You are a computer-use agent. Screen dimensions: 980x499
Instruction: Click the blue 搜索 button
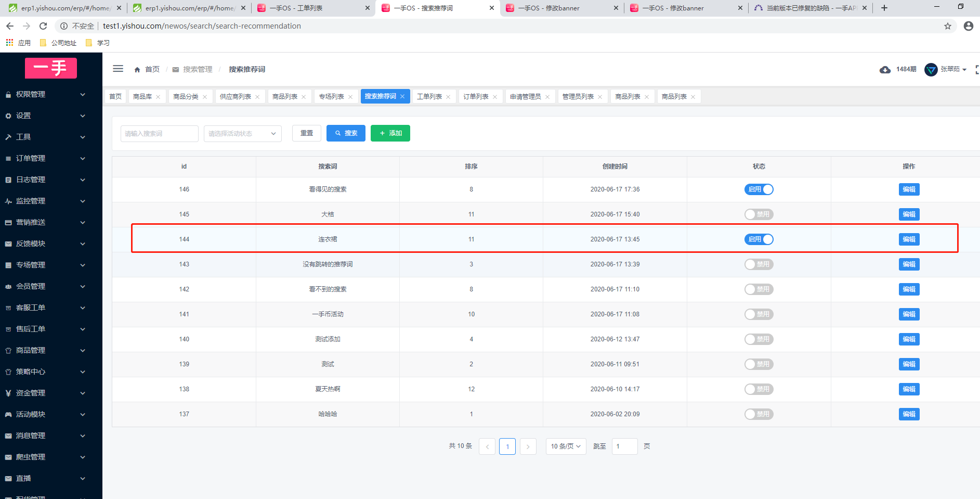pyautogui.click(x=346, y=133)
